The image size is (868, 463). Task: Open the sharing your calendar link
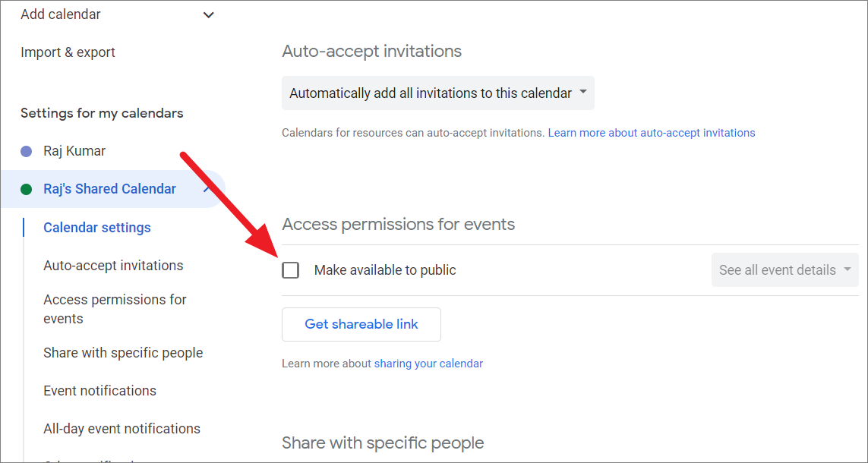tap(428, 364)
